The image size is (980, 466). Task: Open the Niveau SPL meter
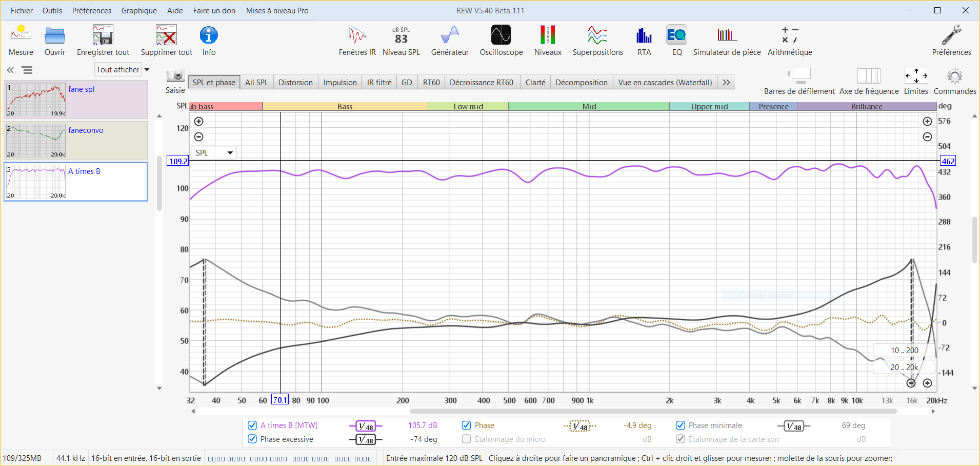coord(401,40)
